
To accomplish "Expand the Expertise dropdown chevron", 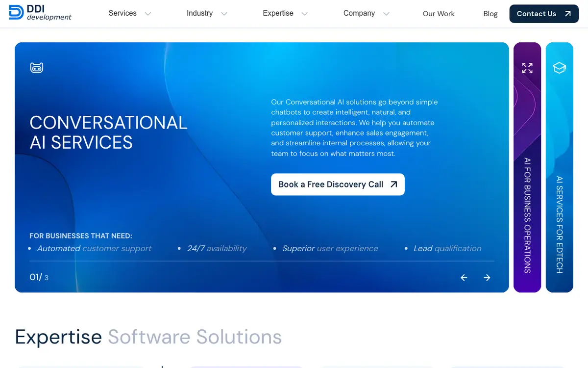I will point(305,14).
